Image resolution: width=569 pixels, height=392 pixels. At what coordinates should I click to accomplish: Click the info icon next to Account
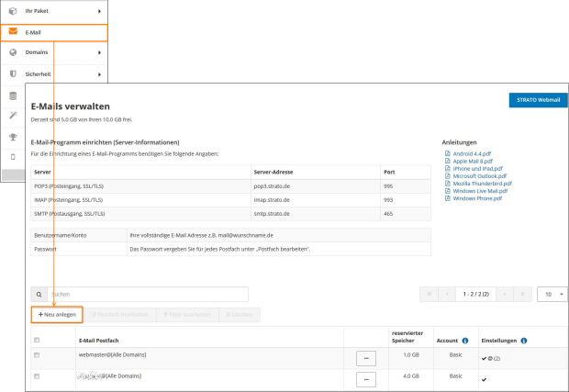(465, 341)
